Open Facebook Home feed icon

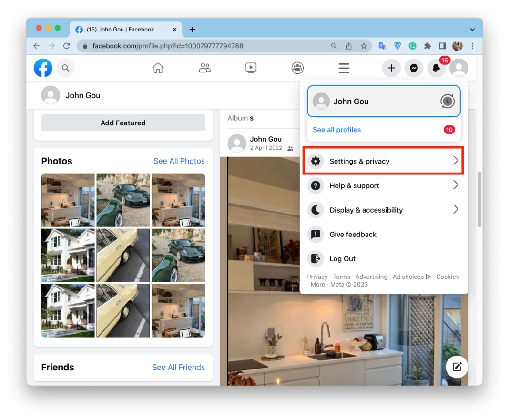point(158,68)
